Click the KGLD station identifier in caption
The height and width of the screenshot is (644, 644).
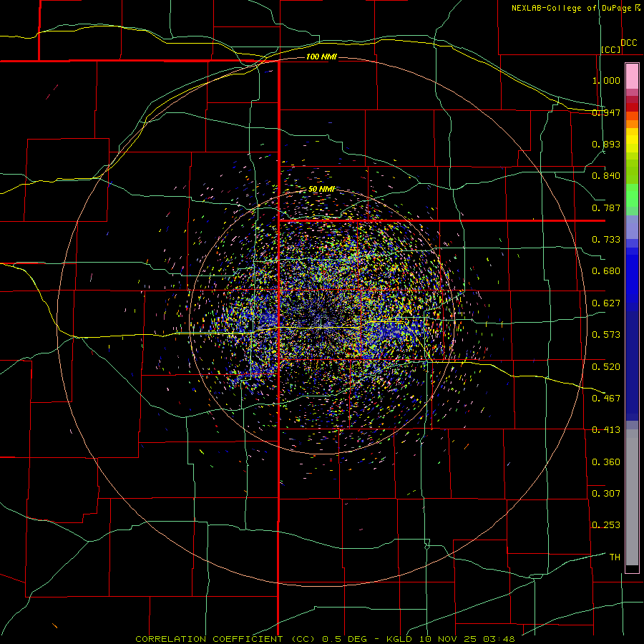pyautogui.click(x=401, y=639)
